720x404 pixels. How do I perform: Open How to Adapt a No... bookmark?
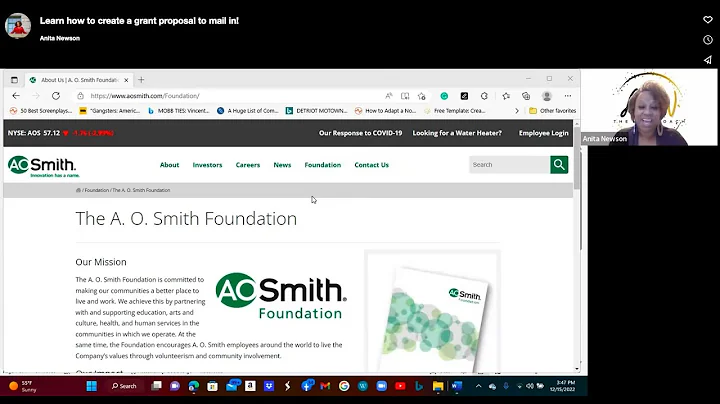(x=385, y=111)
